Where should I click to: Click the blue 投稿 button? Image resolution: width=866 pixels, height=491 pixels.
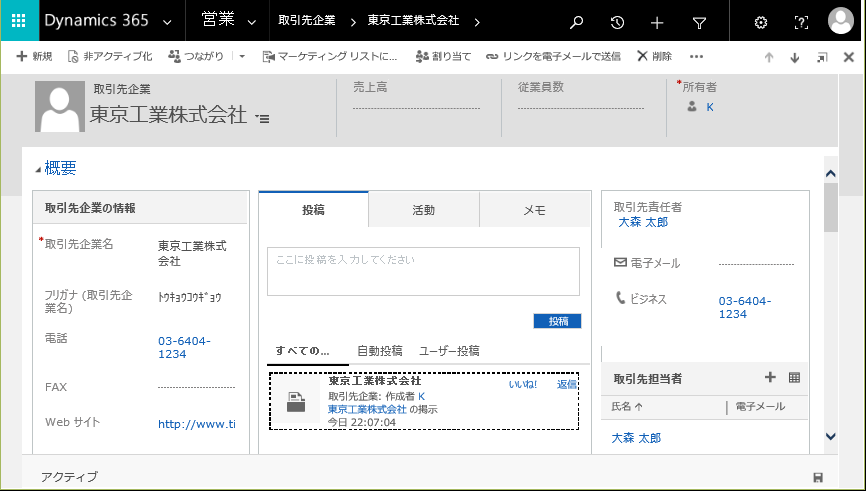coord(557,321)
